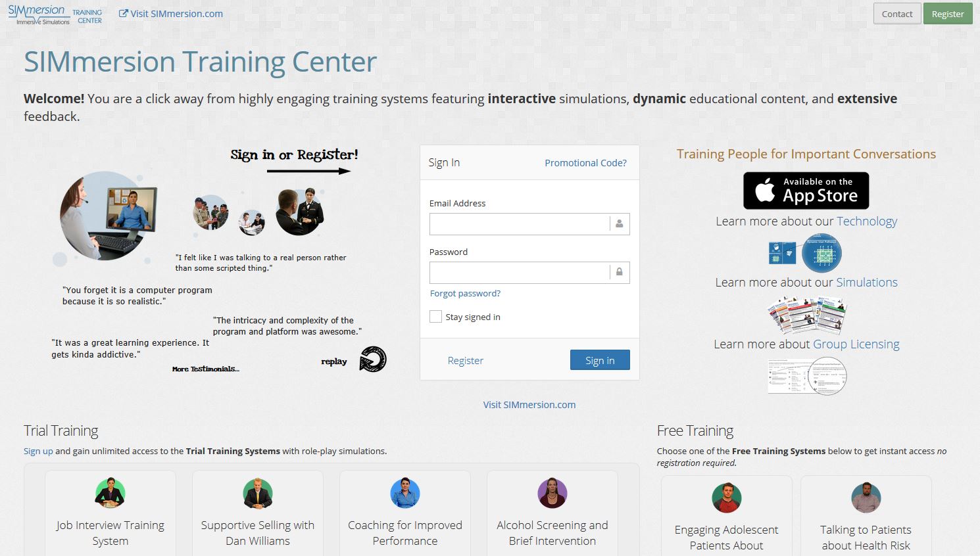Click the SIMmersion Training Center logo
The image size is (980, 556).
55,14
